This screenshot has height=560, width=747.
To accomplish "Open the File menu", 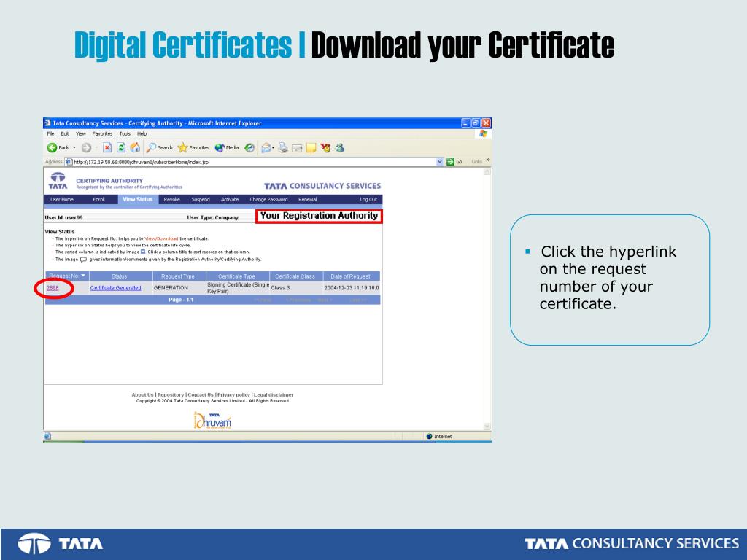I will pos(50,134).
